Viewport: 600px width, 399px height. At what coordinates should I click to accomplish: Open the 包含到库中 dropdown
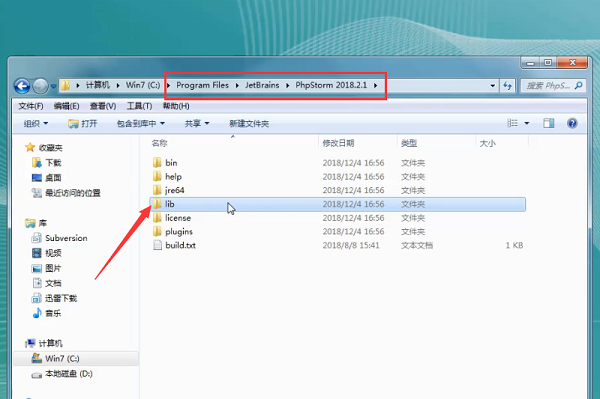pyautogui.click(x=140, y=124)
